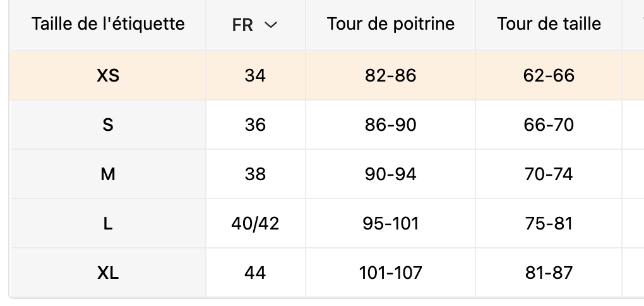The image size is (644, 306).
Task: Select the XL size label cell
Action: pos(108,272)
